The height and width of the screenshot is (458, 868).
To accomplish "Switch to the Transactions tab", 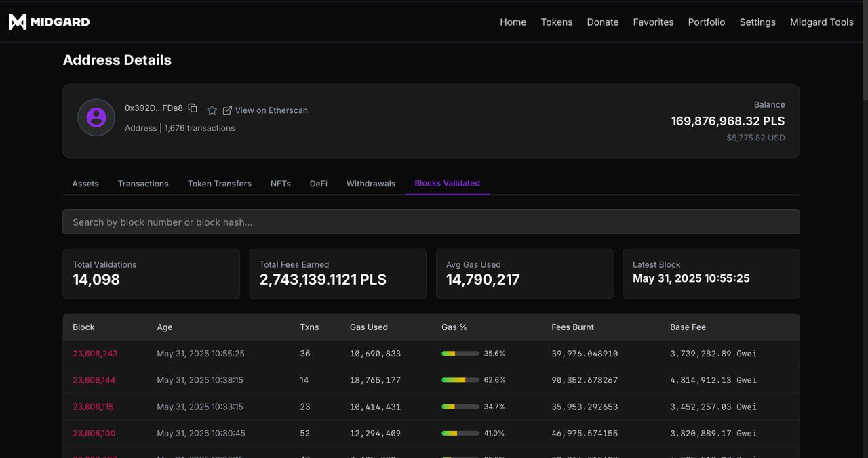I will click(x=143, y=184).
